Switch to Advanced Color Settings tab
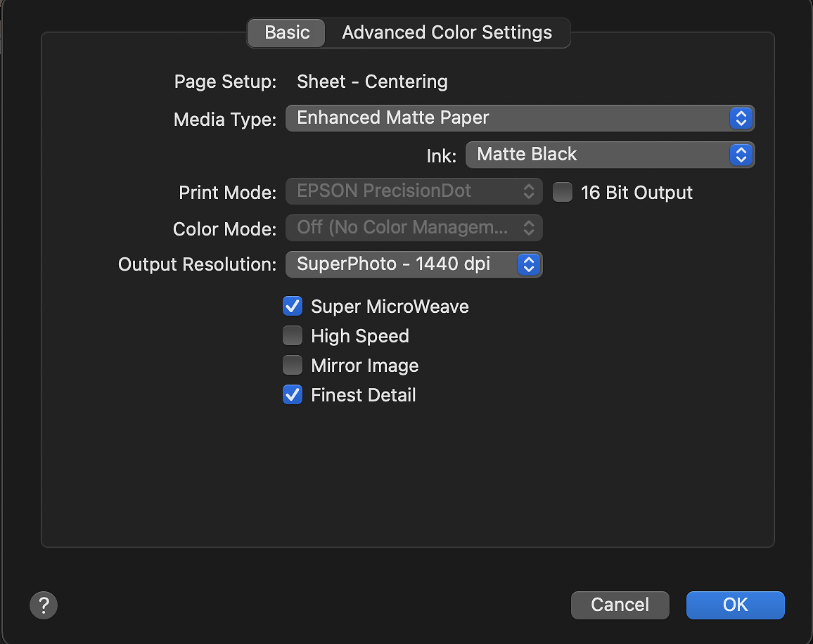 point(447,32)
